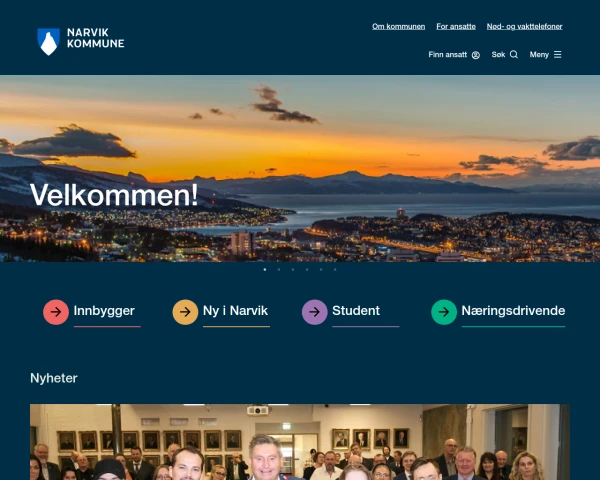Image resolution: width=600 pixels, height=480 pixels.
Task: Click the red Innbygger arrow circle
Action: (56, 312)
